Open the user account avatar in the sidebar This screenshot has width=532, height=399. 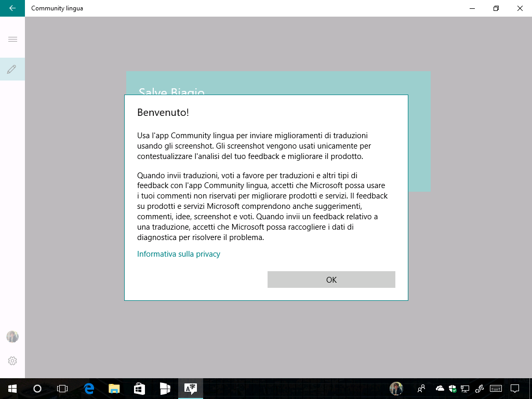tap(12, 337)
